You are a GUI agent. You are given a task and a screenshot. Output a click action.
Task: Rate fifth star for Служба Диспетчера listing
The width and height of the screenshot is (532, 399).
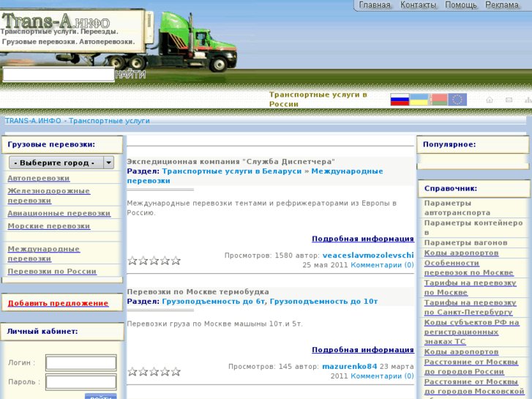point(176,261)
